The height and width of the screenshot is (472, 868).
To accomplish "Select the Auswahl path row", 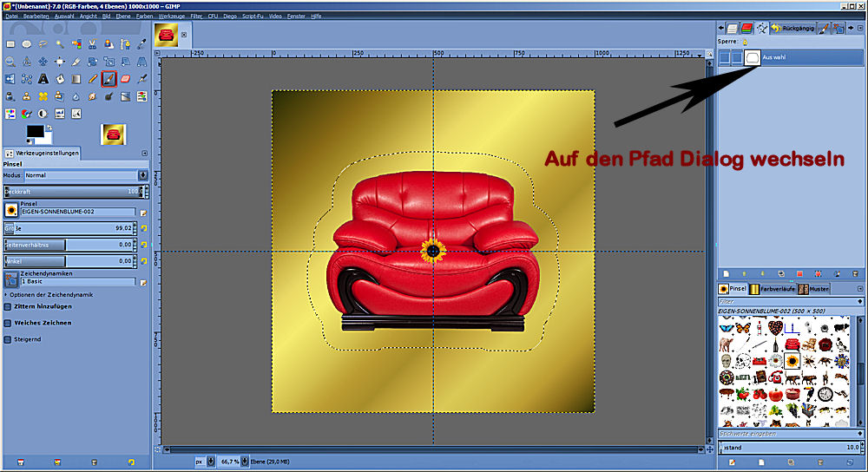I will point(791,57).
